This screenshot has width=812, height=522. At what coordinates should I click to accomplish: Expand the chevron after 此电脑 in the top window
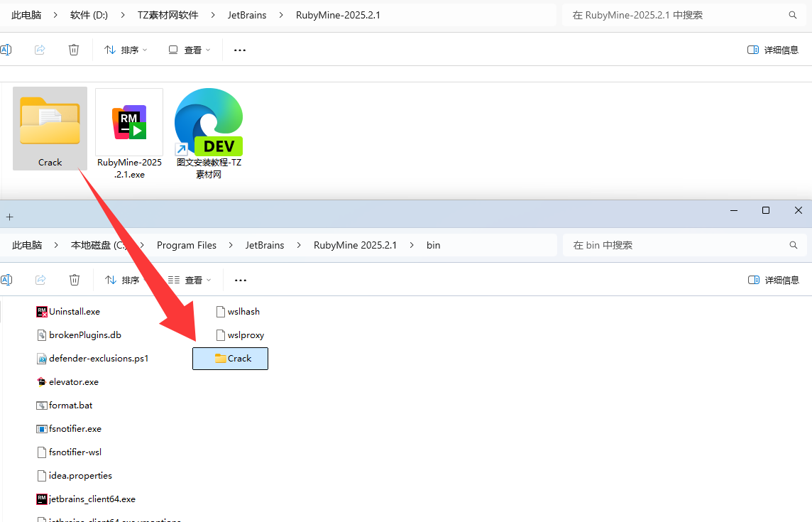click(55, 15)
